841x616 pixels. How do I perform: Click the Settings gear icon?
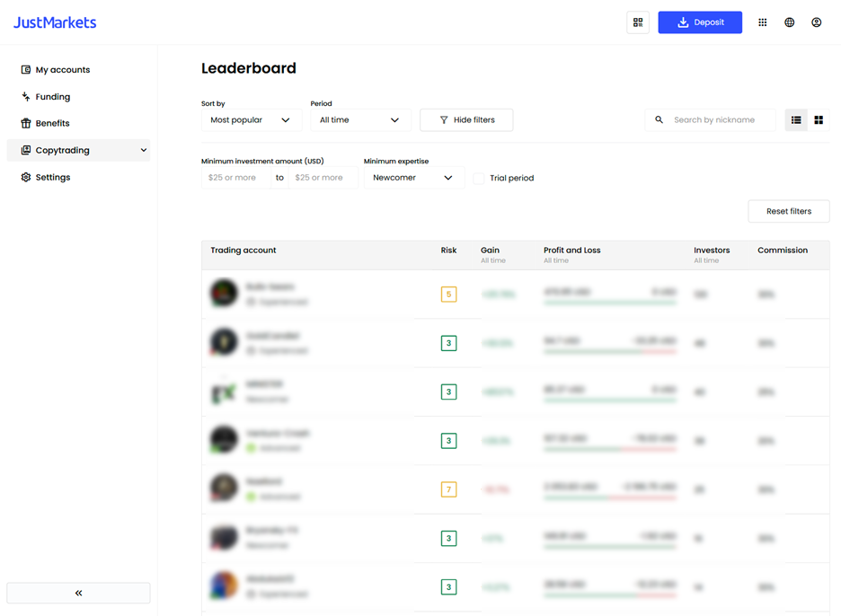click(x=26, y=177)
